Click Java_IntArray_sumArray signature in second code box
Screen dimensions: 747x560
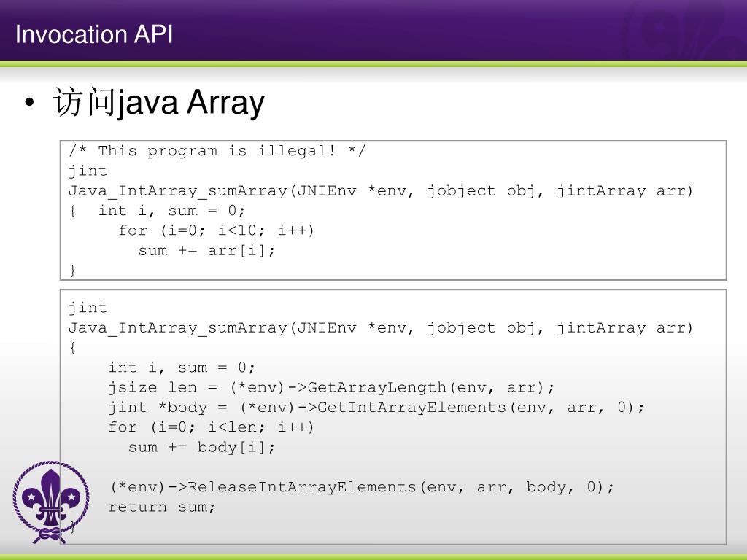pyautogui.click(x=381, y=328)
